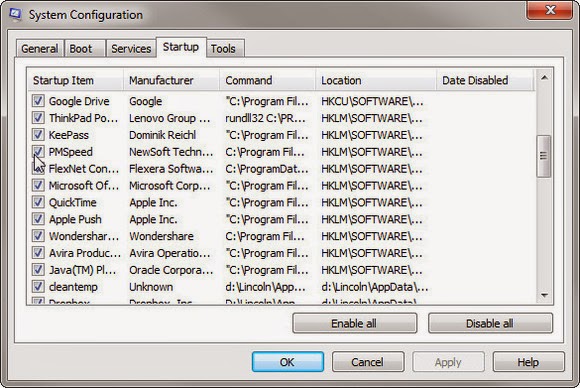The image size is (580, 388).
Task: Sort by Command column header
Action: pos(267,80)
